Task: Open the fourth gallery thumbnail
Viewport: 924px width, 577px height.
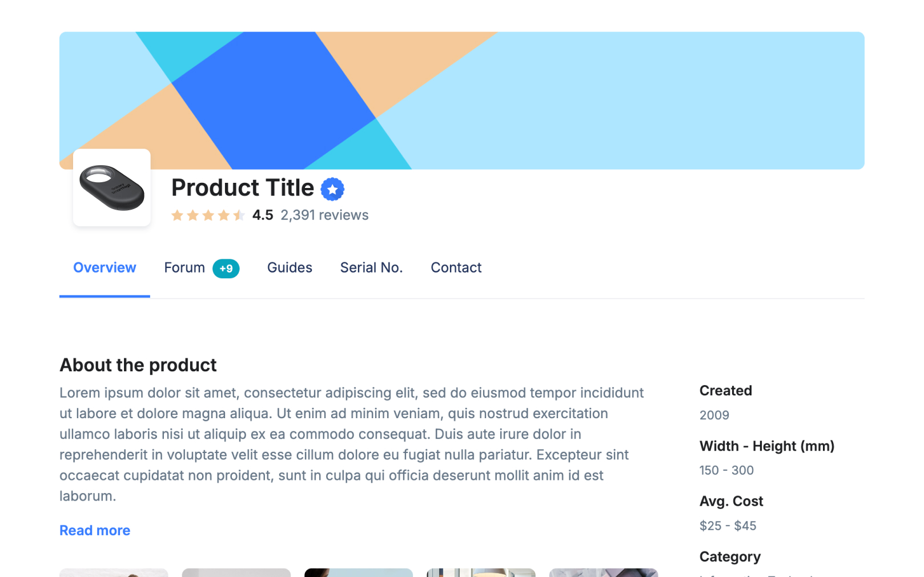Action: coord(481,572)
